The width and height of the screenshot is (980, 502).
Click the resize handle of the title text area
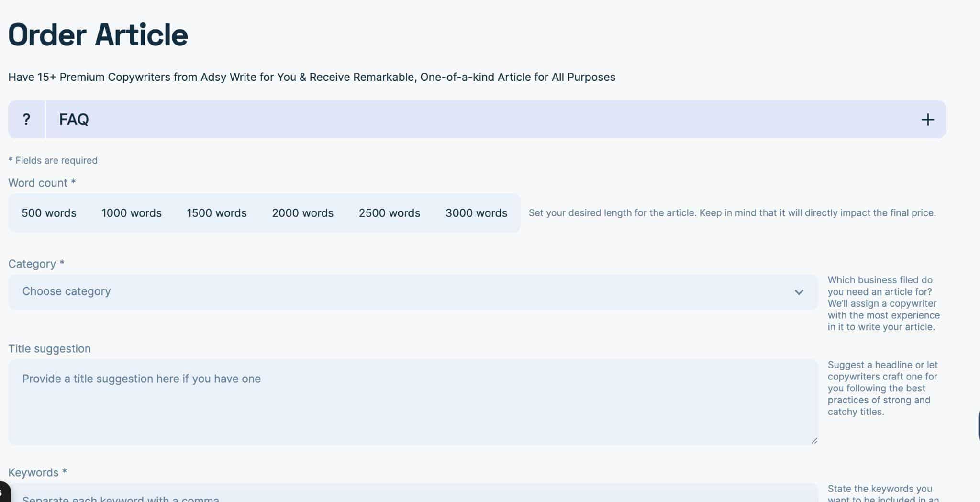tap(813, 441)
